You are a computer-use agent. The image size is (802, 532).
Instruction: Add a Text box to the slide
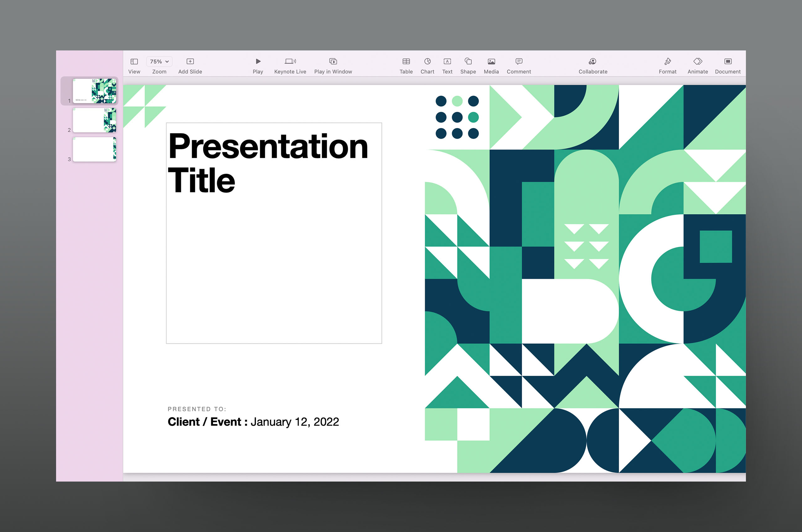(447, 61)
